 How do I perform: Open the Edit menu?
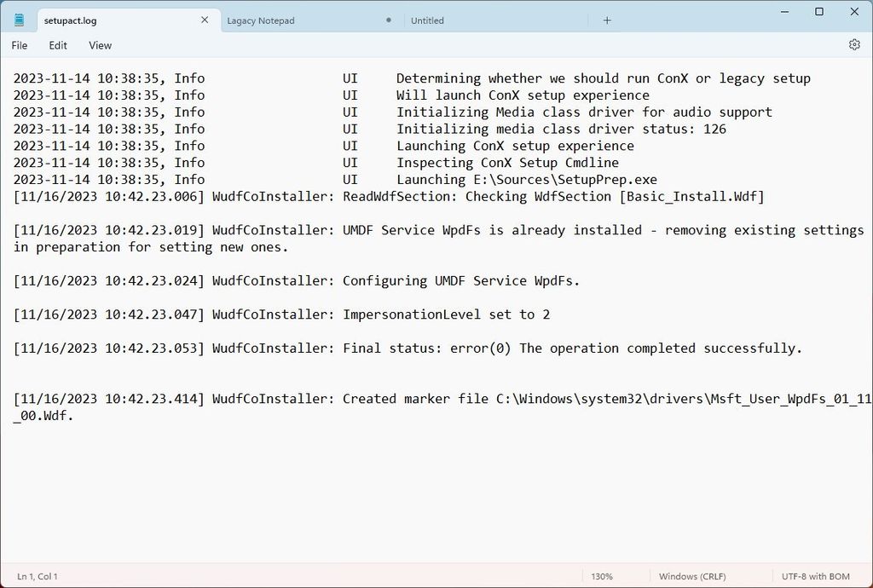[57, 45]
